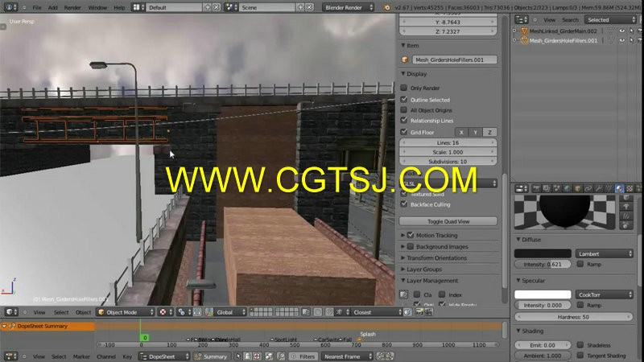The height and width of the screenshot is (362, 644).
Task: Open the Nearest Frame snapping dropdown
Action: 347,356
